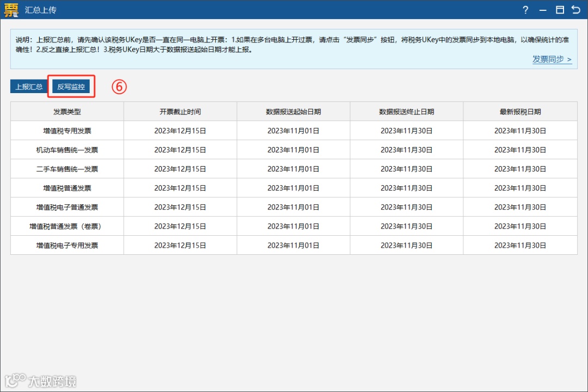The height and width of the screenshot is (392, 588).
Task: Select the 增值税电子普通发票 row
Action: point(294,207)
